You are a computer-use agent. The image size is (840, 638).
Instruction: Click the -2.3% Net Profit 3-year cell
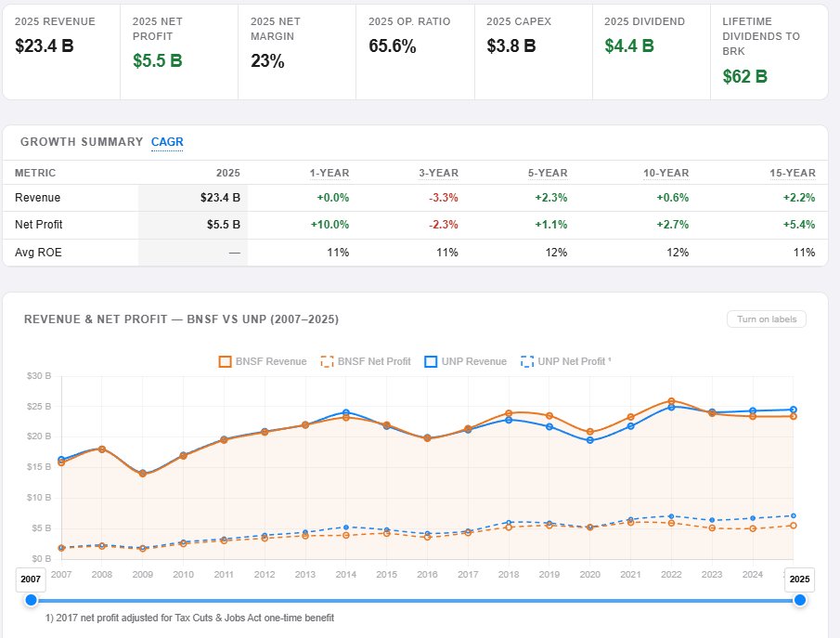click(444, 225)
